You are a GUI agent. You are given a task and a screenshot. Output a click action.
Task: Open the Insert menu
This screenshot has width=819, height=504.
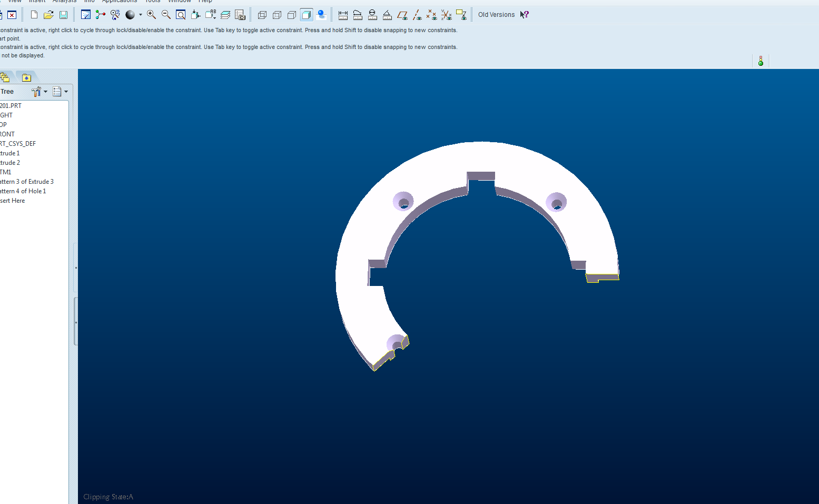point(37,1)
